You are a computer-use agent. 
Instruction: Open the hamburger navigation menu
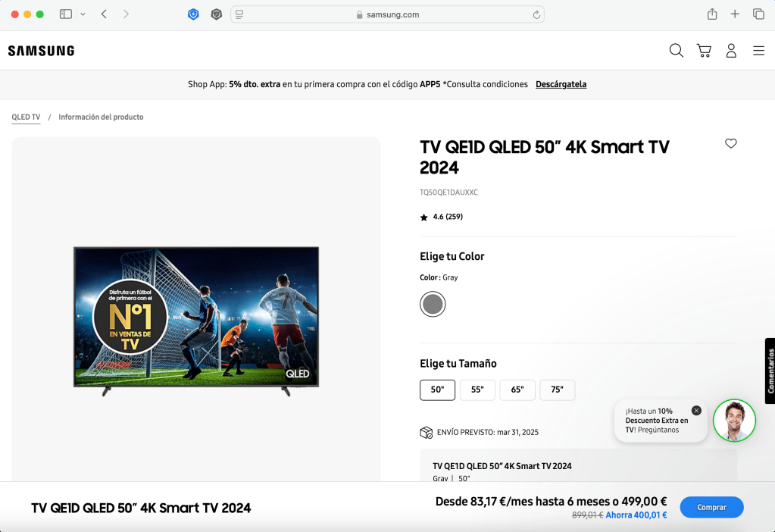coord(758,51)
